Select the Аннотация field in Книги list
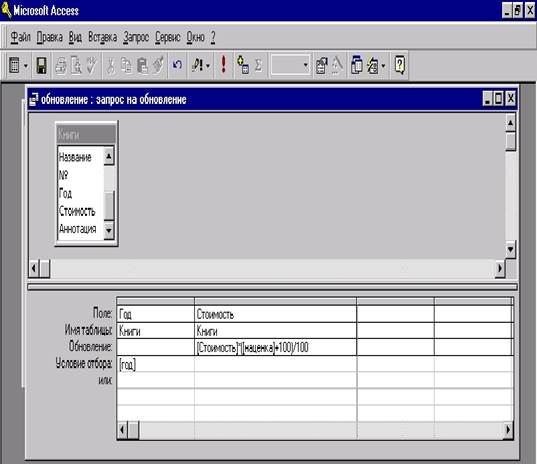Image resolution: width=537 pixels, height=464 pixels. point(77,229)
